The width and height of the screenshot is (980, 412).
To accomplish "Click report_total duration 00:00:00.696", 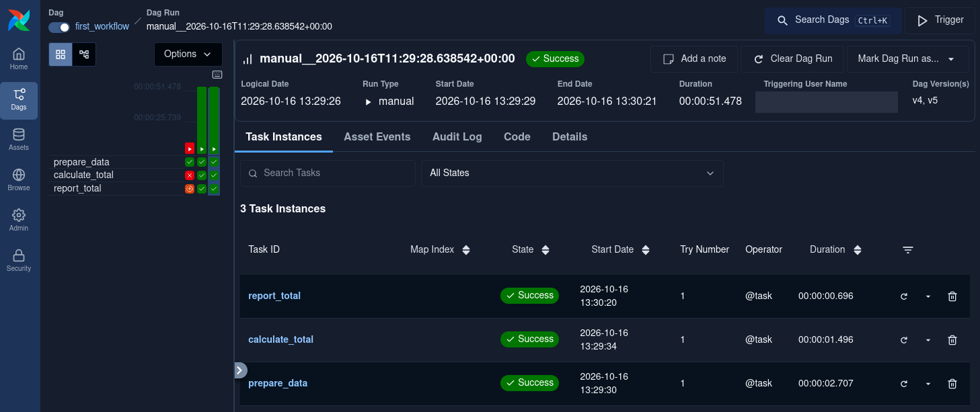I will [x=825, y=296].
